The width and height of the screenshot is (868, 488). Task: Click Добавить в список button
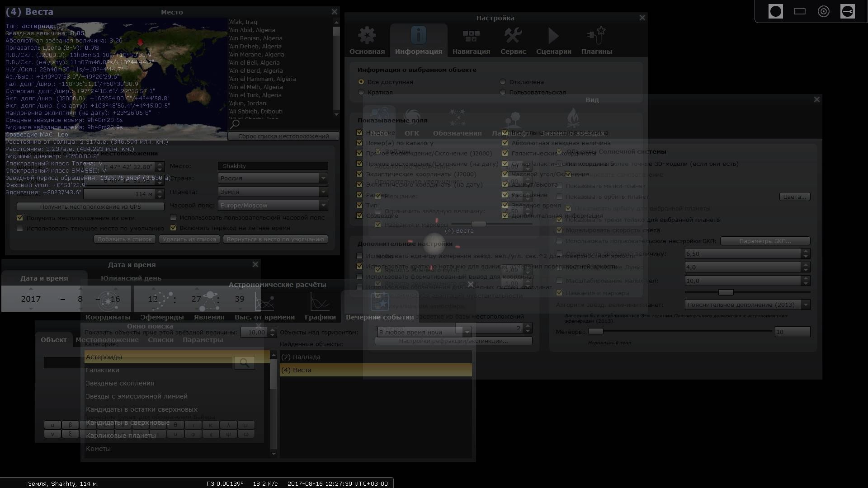pyautogui.click(x=125, y=239)
